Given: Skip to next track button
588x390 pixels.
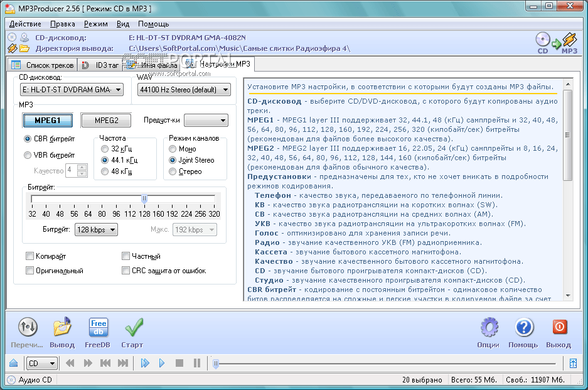Looking at the screenshot, I should tap(123, 363).
